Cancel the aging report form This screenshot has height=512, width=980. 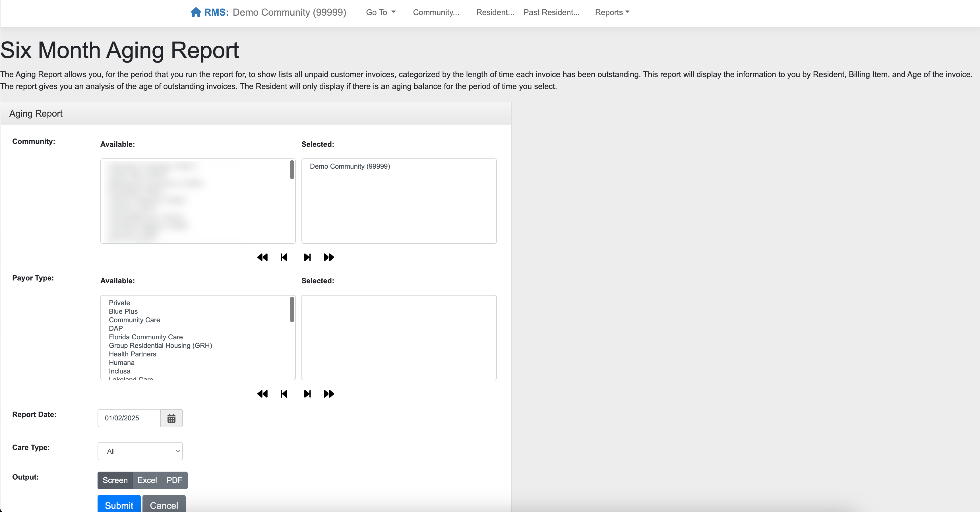coord(164,505)
